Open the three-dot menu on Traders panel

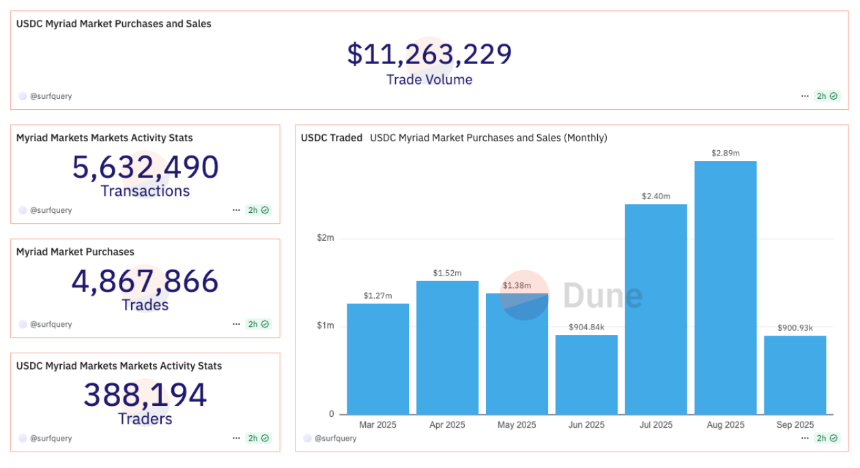(x=236, y=438)
